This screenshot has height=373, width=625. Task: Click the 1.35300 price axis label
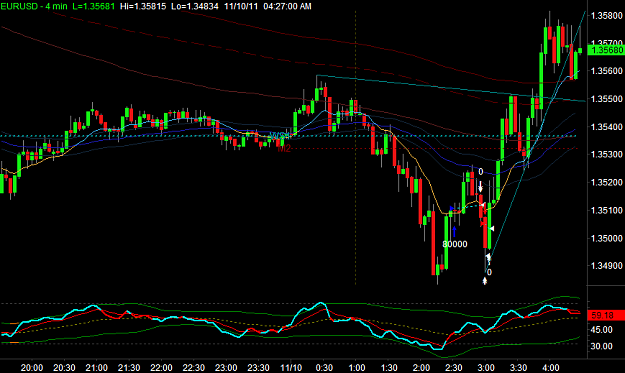[x=607, y=154]
